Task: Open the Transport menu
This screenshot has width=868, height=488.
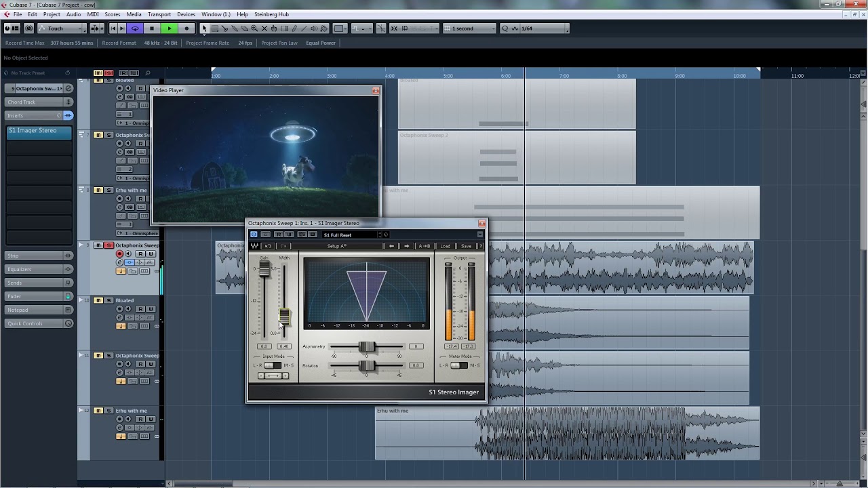Action: (x=159, y=14)
